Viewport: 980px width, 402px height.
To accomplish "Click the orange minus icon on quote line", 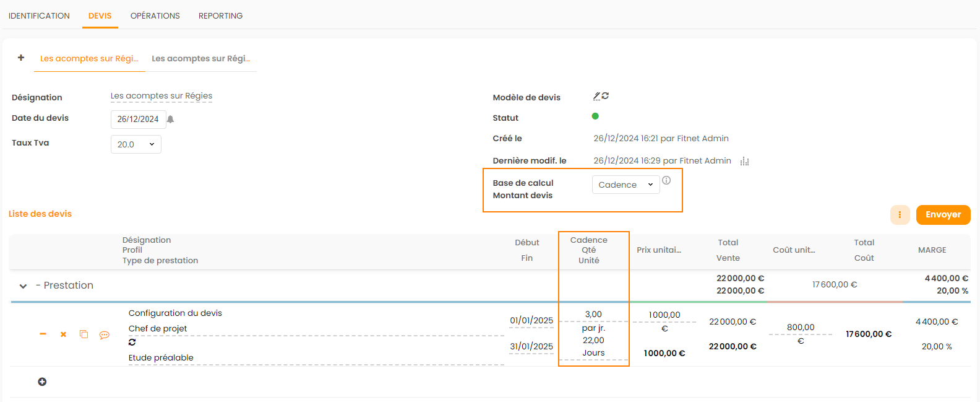I will (x=43, y=334).
